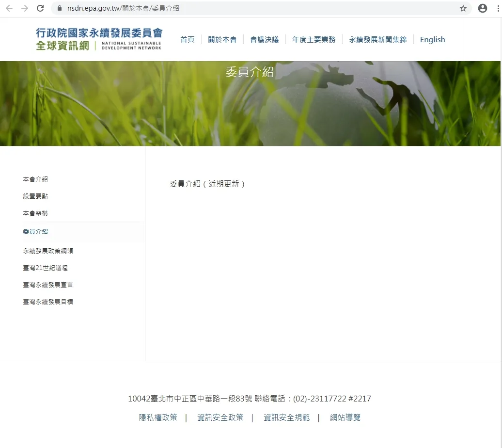Switch to the English site version

point(433,39)
